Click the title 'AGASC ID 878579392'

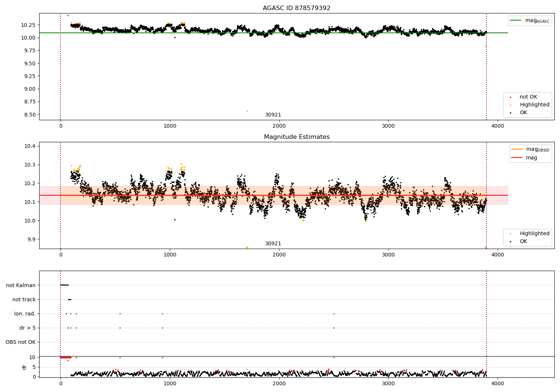click(296, 8)
